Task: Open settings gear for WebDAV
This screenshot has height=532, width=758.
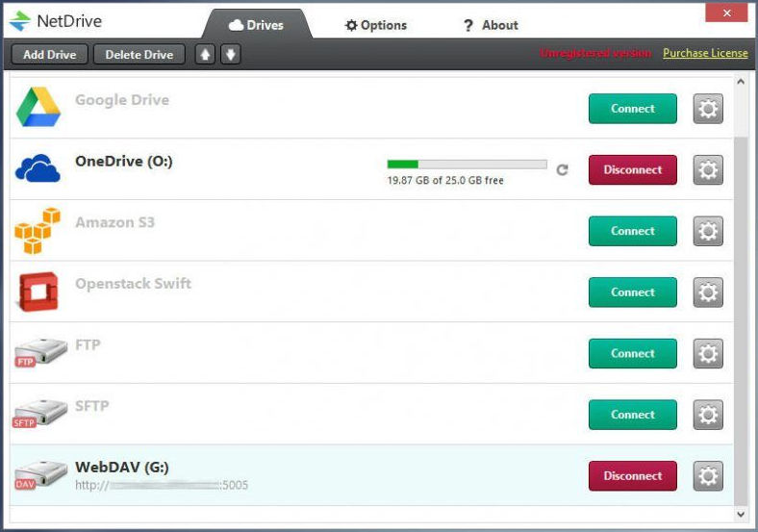Action: pyautogui.click(x=708, y=476)
